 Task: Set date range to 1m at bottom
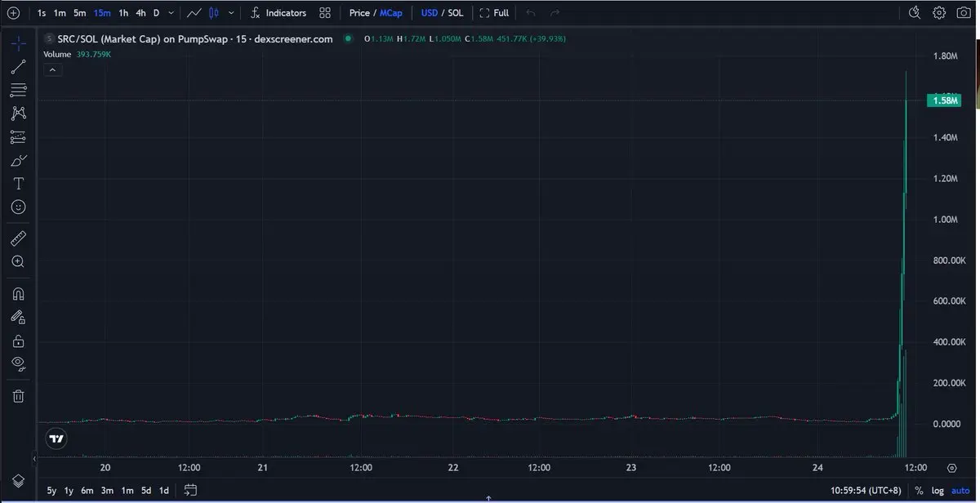click(x=127, y=491)
